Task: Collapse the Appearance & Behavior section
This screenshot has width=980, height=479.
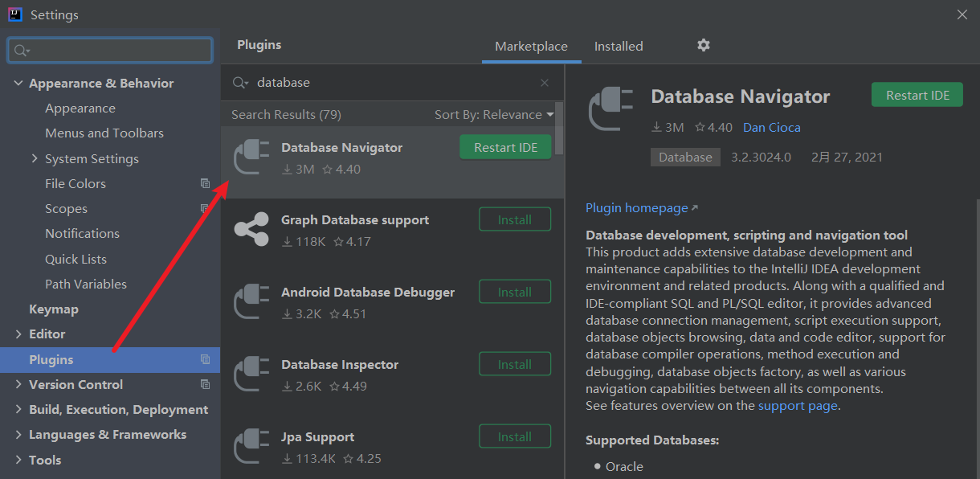Action: tap(18, 83)
